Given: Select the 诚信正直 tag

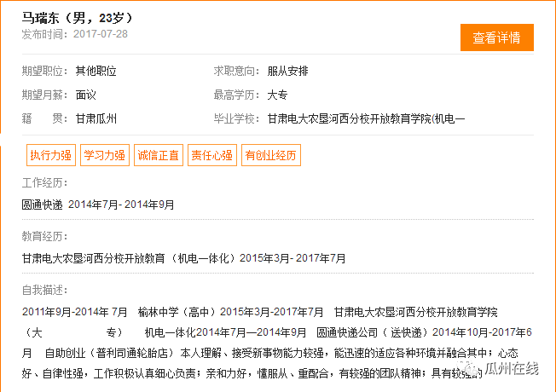Looking at the screenshot, I should (159, 155).
